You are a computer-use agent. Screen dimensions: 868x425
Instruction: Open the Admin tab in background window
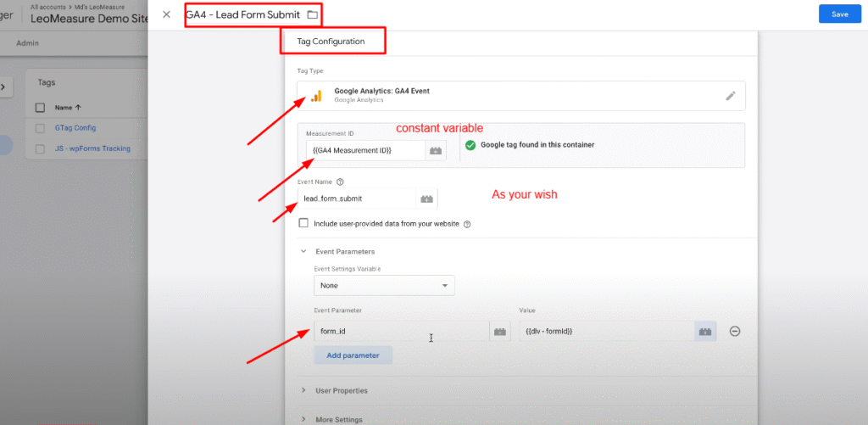point(27,43)
